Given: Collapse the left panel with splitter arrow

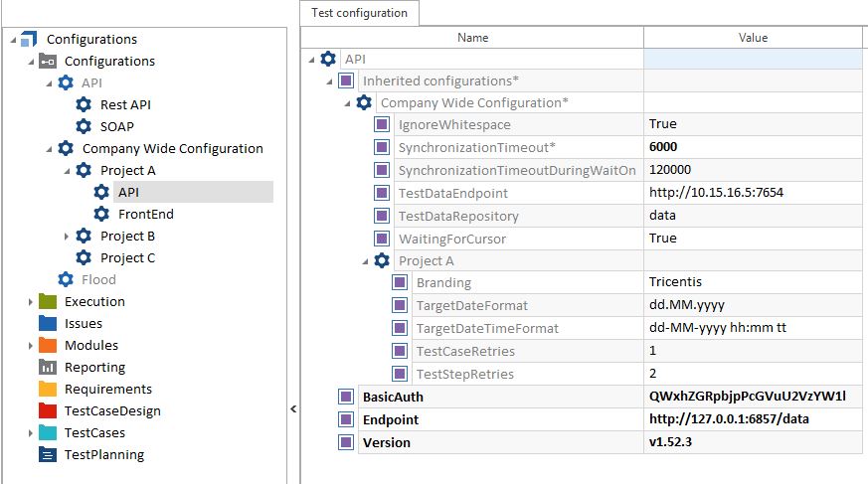Looking at the screenshot, I should (292, 408).
